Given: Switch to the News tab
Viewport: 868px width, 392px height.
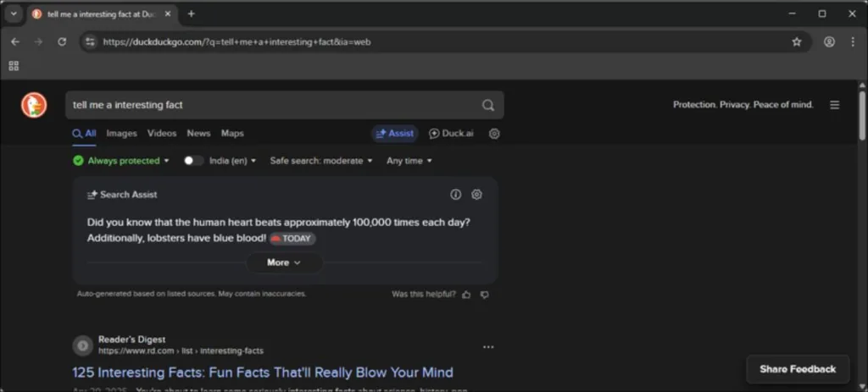Looking at the screenshot, I should tap(198, 133).
